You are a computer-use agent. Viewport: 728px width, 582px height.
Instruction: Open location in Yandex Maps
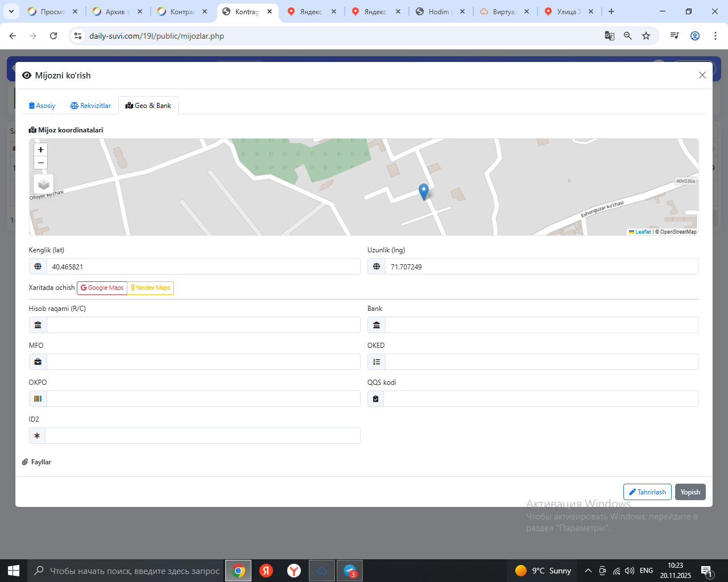point(151,288)
